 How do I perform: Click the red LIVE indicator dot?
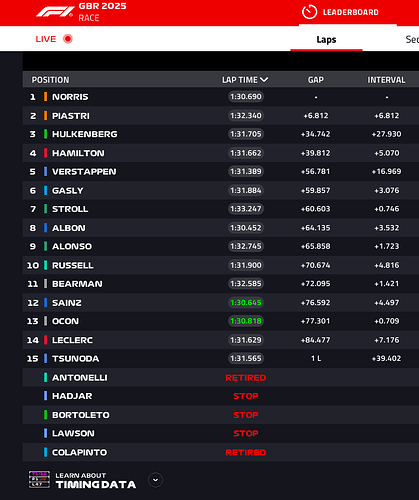point(68,39)
